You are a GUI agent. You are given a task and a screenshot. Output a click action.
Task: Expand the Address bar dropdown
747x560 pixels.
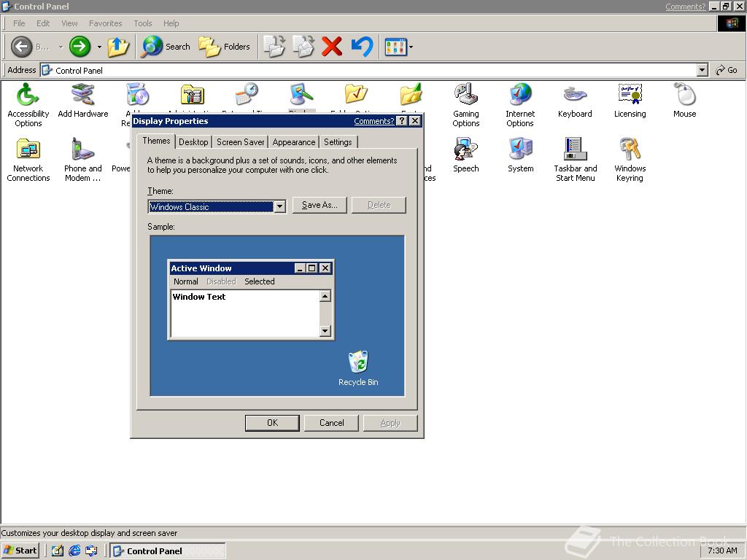click(x=703, y=70)
